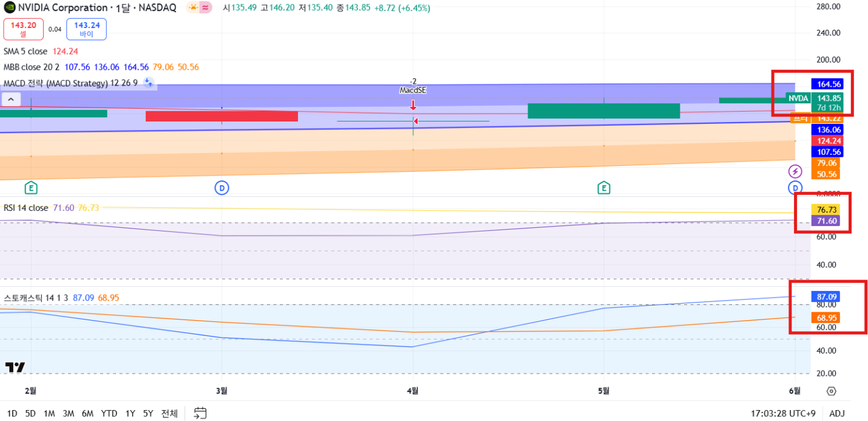Screen dimensions: 868x421
Task: Click the 76.73 yellow RSI label
Action: (826, 210)
